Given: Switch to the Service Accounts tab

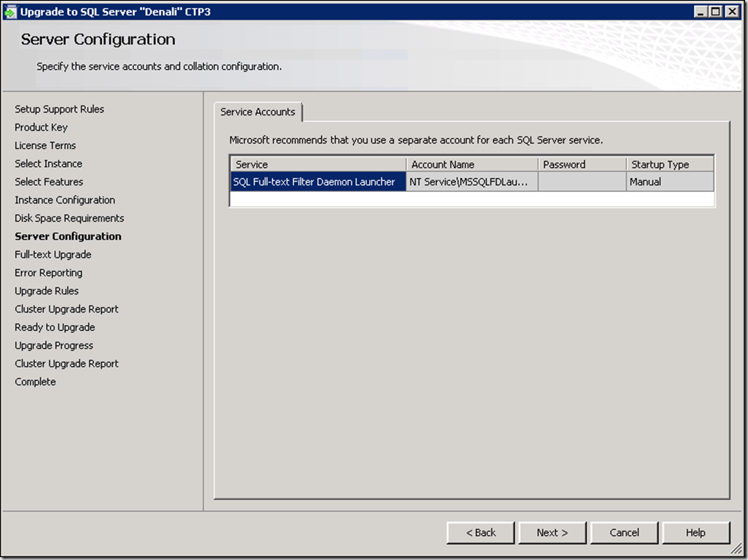Looking at the screenshot, I should 258,112.
